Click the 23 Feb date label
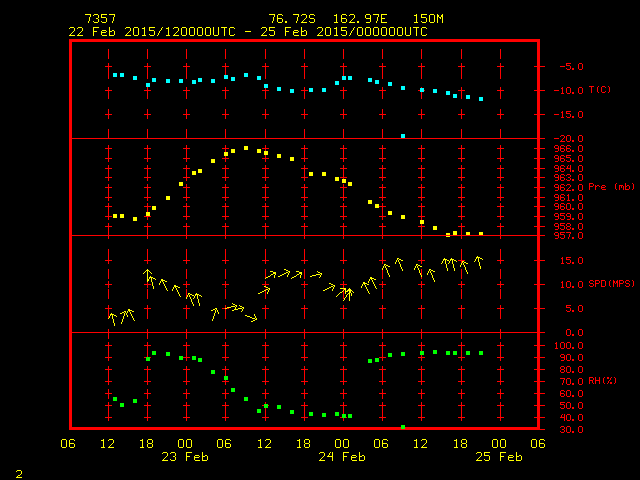The height and width of the screenshot is (480, 640). pyautogui.click(x=185, y=457)
